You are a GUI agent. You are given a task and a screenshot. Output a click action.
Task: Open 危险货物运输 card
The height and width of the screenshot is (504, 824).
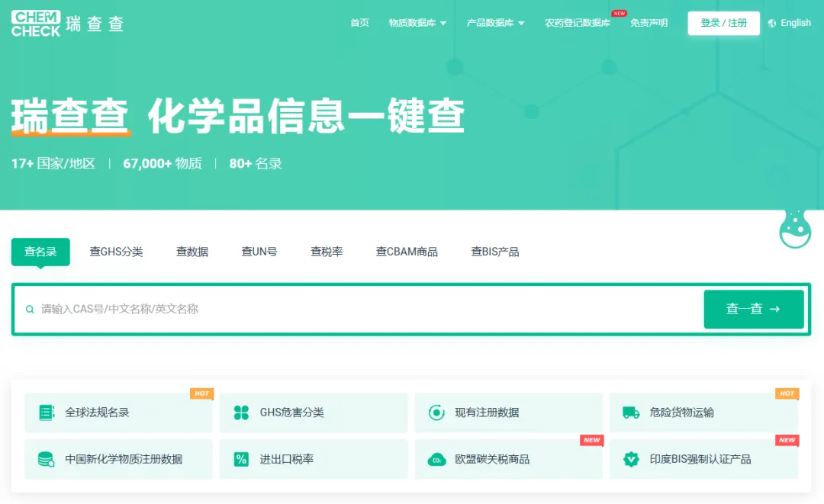tap(703, 413)
